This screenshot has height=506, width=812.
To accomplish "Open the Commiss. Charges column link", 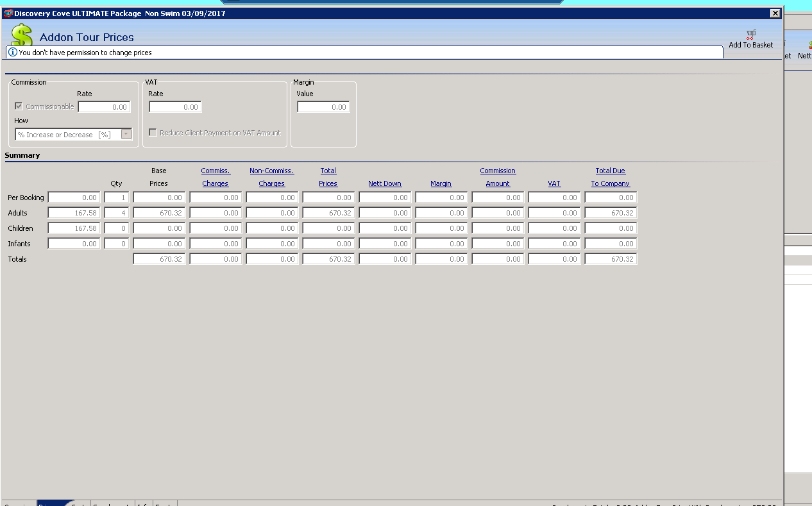I will (x=215, y=177).
